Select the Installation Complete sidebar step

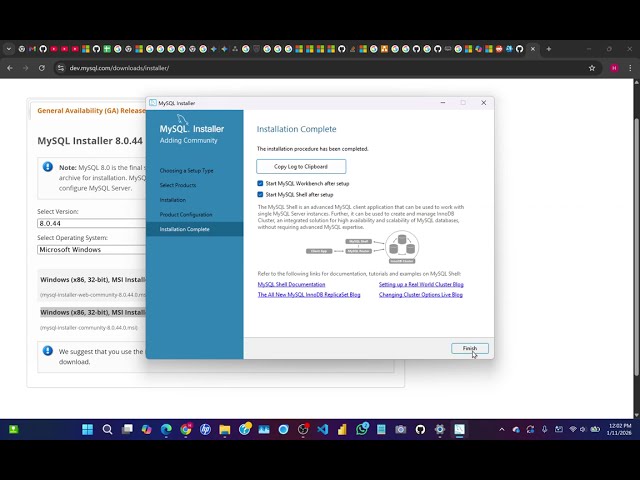194,229
